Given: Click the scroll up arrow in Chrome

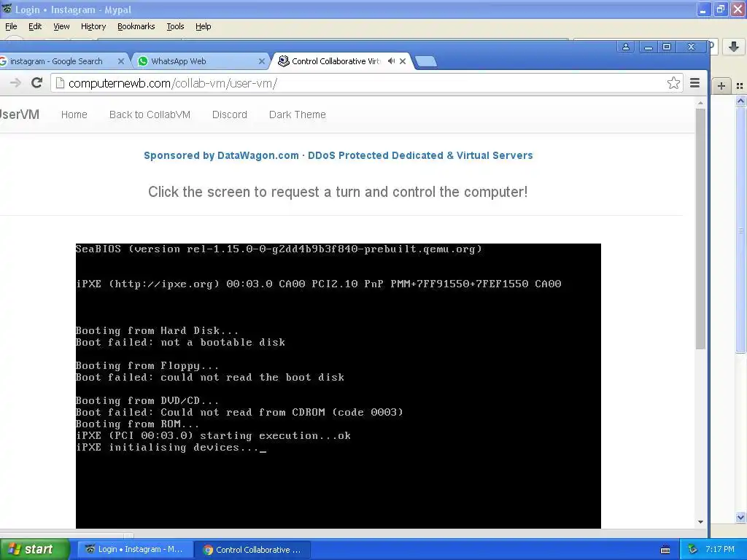Looking at the screenshot, I should click(700, 103).
